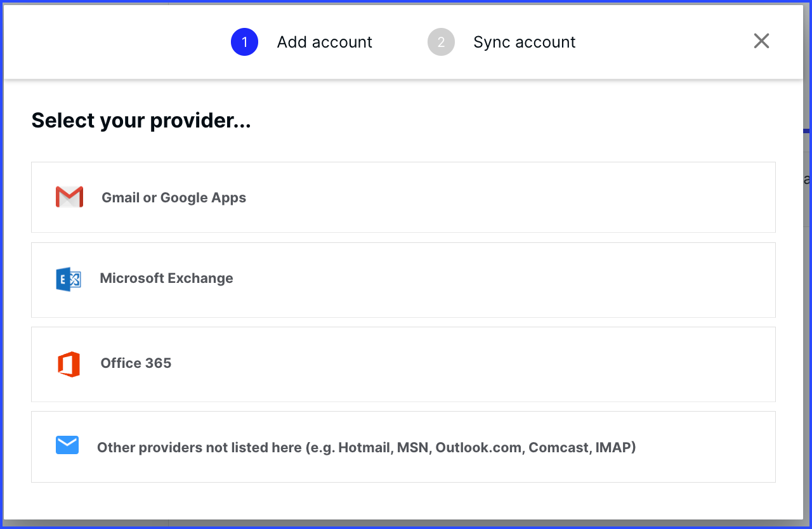Viewport: 812px width, 529px height.
Task: Click the Gmail envelope icon
Action: 69,197
